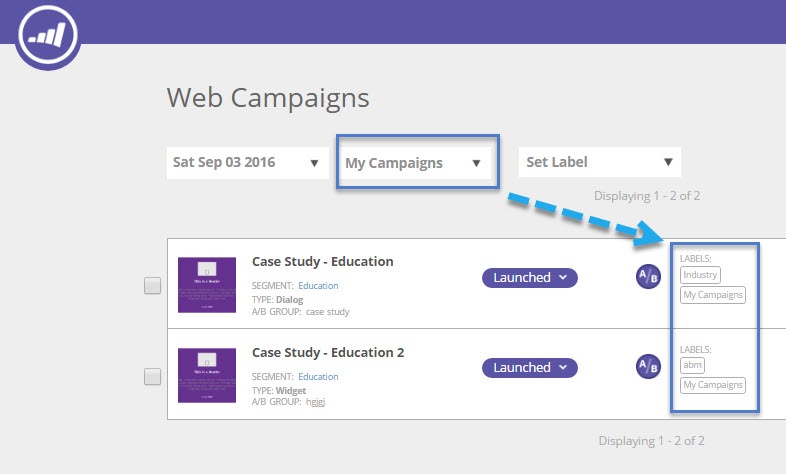This screenshot has height=474, width=786.
Task: Open Case Study - Education 2 campaign thumbnail
Action: tap(207, 376)
